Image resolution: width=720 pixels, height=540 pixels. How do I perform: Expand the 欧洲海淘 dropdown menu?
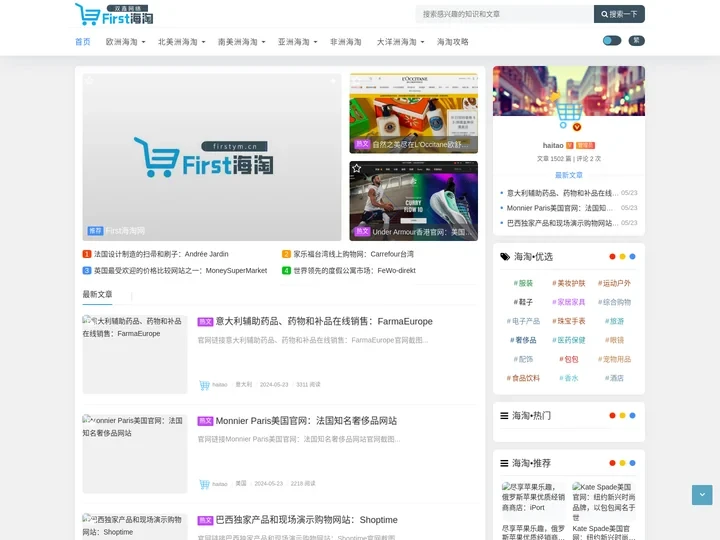point(125,42)
